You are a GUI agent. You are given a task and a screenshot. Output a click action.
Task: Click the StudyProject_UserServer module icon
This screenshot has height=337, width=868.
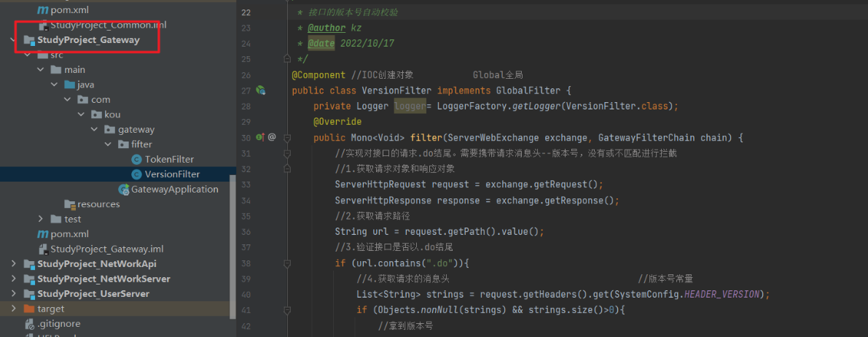(29, 294)
